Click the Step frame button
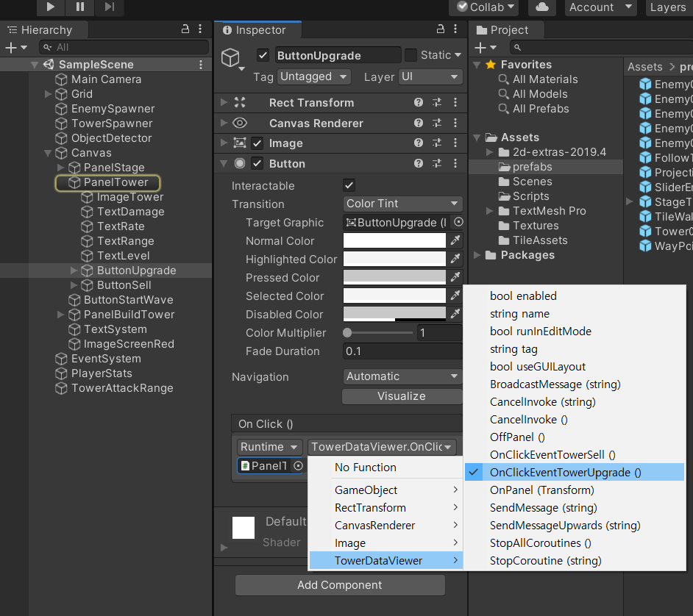 (x=109, y=7)
